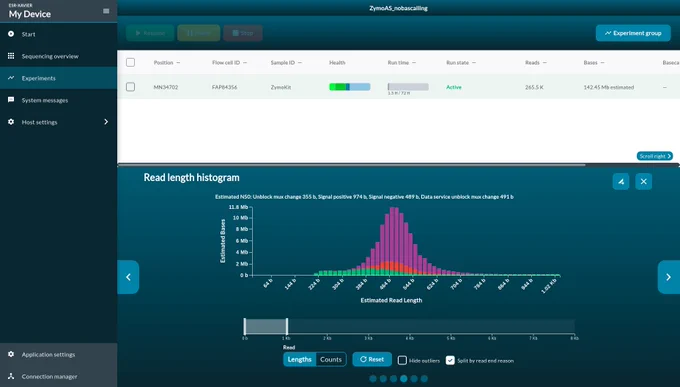Click left handle of read length range slider
680x387 pixels.
tap(245, 326)
